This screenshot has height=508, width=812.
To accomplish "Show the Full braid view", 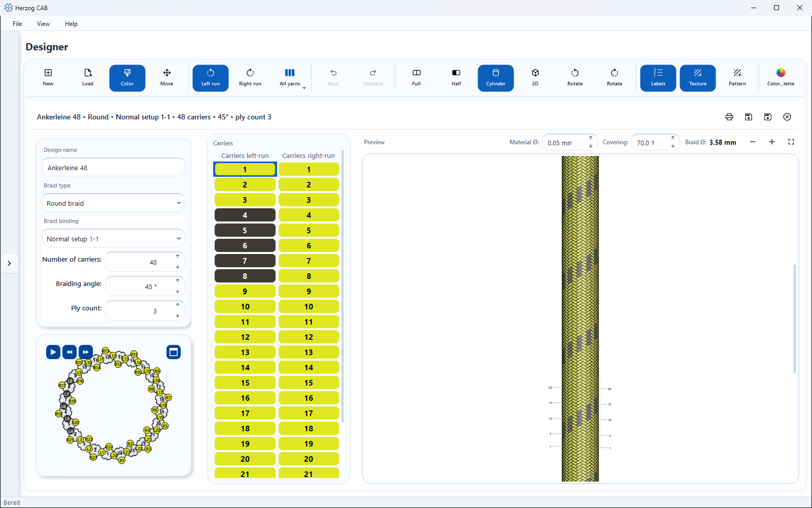I will (x=417, y=78).
